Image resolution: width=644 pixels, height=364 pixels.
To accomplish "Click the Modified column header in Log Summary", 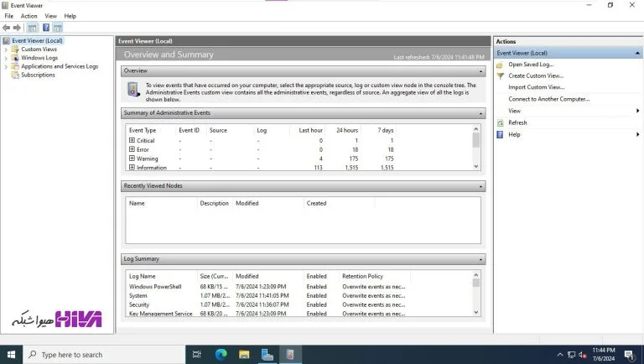I will pos(247,276).
